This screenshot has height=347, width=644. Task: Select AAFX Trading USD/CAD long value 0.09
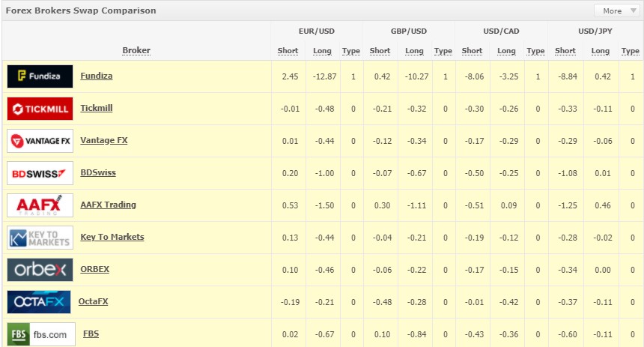point(509,205)
